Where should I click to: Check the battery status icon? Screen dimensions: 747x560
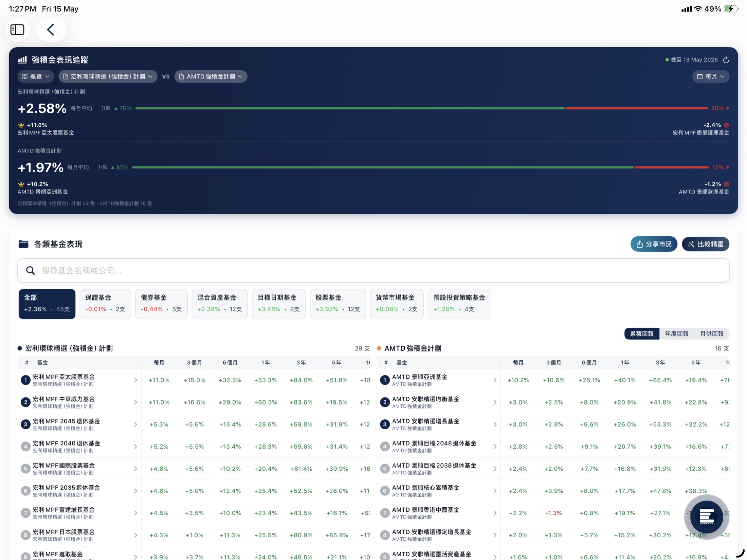point(731,9)
